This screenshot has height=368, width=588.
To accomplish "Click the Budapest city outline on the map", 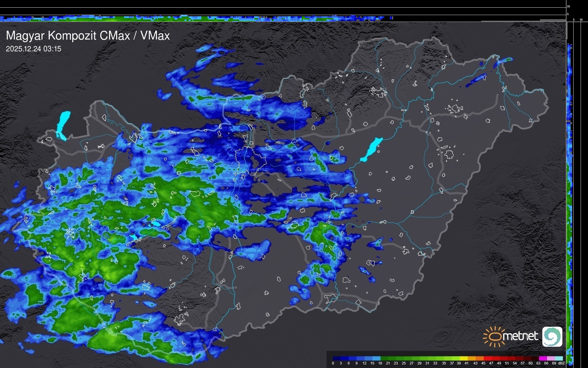I will 250,161.
